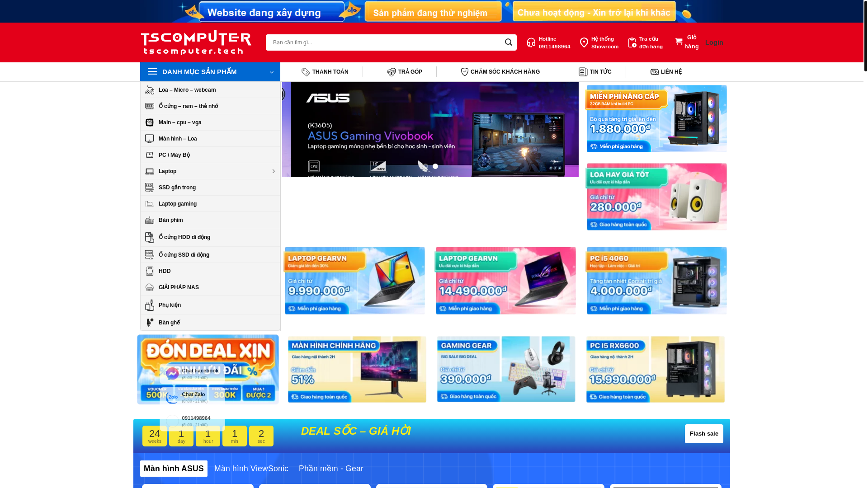
Task: Click the Bàn ghế chair icon
Action: [x=150, y=323]
